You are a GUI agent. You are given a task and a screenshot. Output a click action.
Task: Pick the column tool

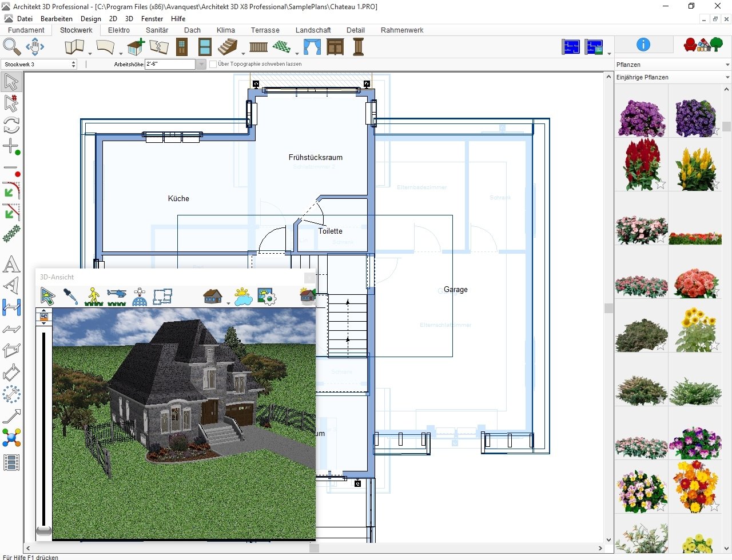[x=359, y=47]
